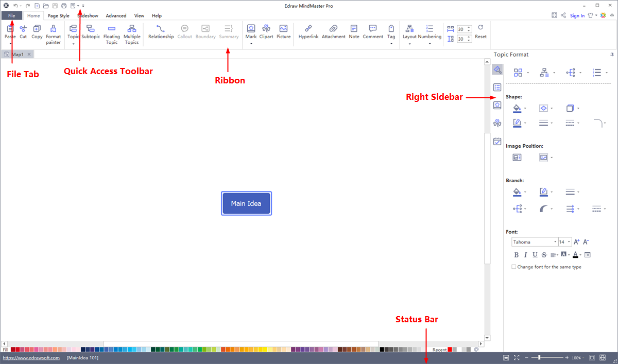Toggle Italic font formatting
Viewport: 618px width, 364px height.
point(526,255)
